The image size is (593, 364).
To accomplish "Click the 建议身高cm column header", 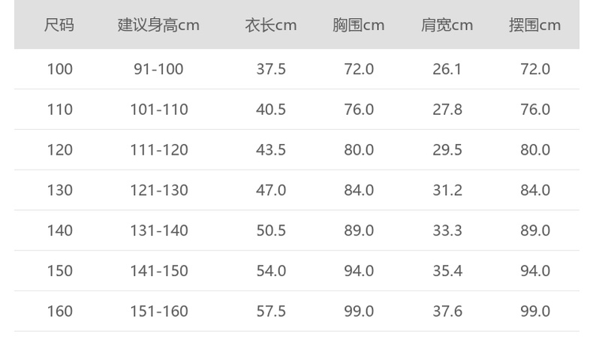I will click(x=158, y=25).
